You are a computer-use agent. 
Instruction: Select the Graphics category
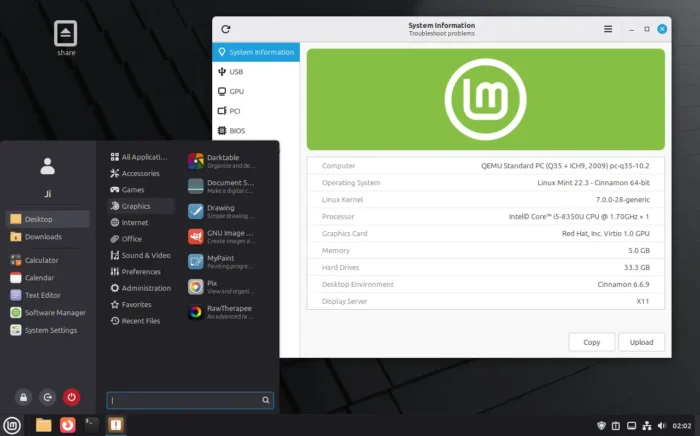tap(141, 206)
